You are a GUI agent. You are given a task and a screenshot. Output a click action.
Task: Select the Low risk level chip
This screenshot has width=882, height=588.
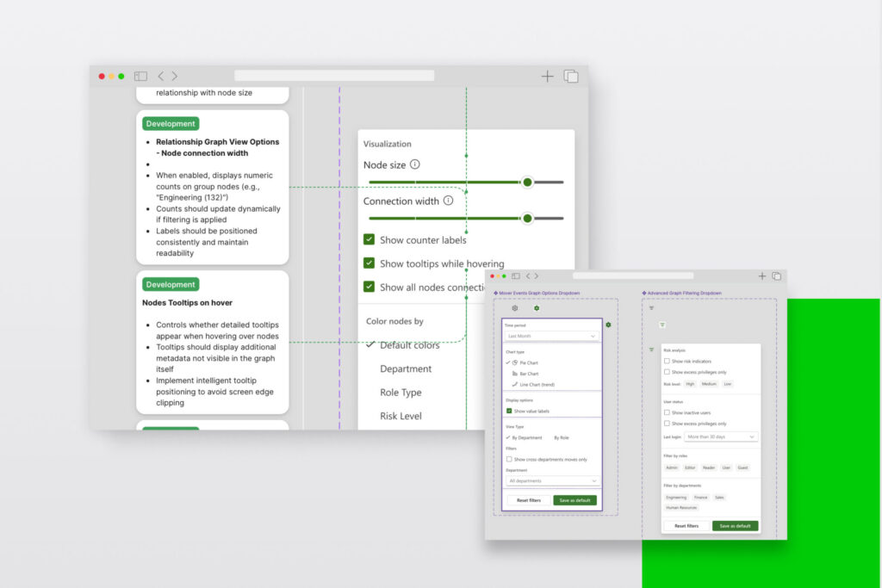point(727,384)
